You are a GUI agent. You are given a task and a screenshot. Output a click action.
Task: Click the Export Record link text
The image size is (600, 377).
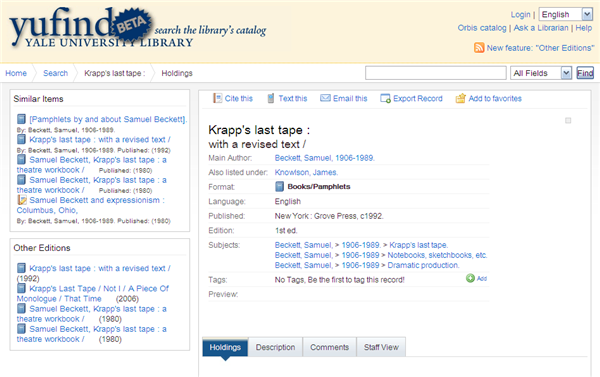pyautogui.click(x=418, y=98)
